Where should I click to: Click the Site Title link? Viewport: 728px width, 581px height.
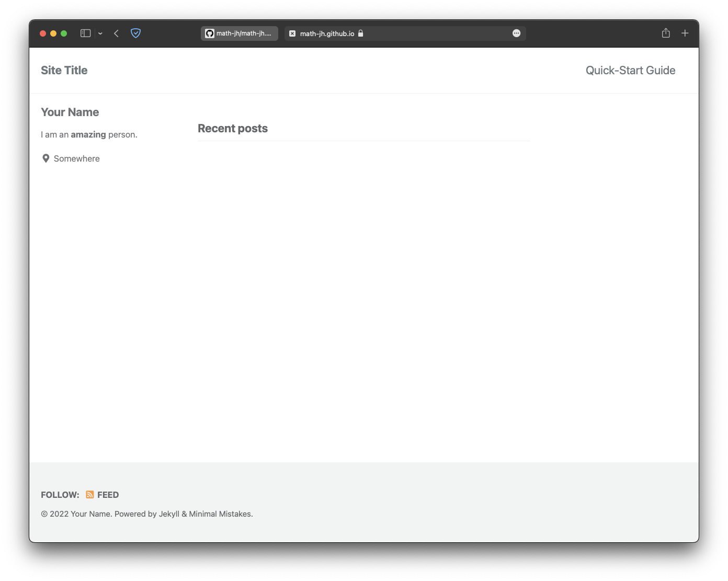pyautogui.click(x=64, y=70)
